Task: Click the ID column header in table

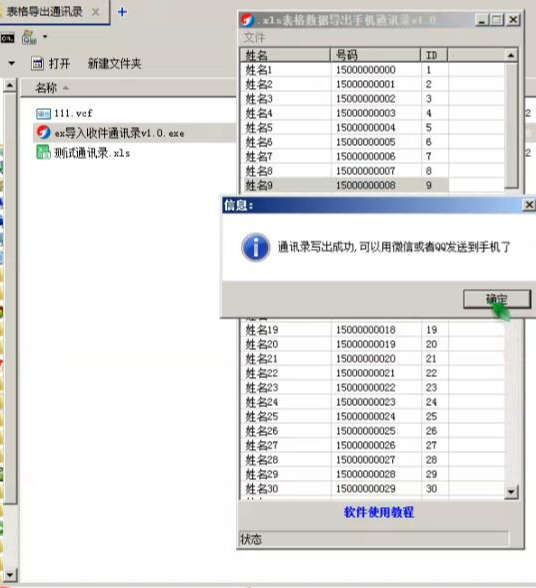Action: [x=434, y=56]
